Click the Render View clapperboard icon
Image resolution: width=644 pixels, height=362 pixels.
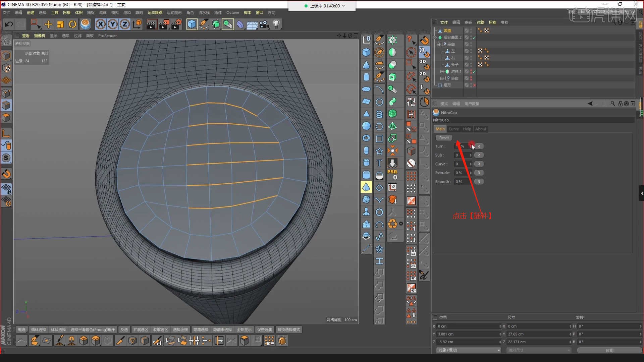coord(151,24)
